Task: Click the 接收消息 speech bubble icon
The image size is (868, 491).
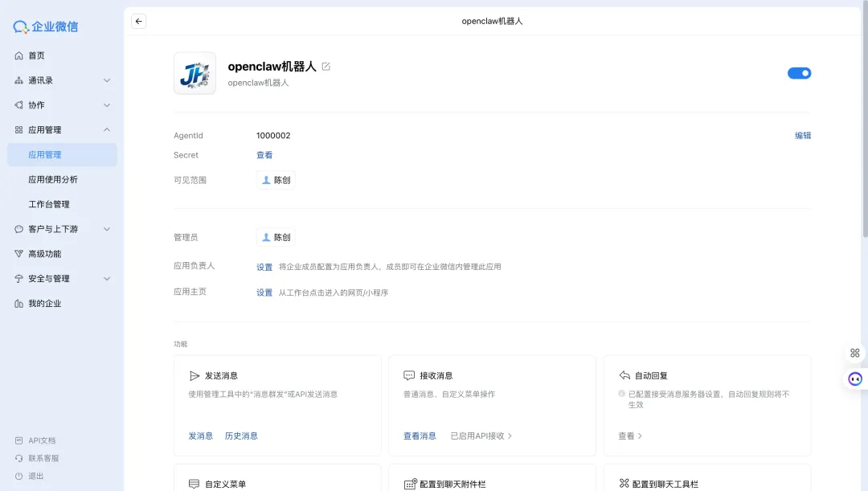Action: pyautogui.click(x=409, y=376)
